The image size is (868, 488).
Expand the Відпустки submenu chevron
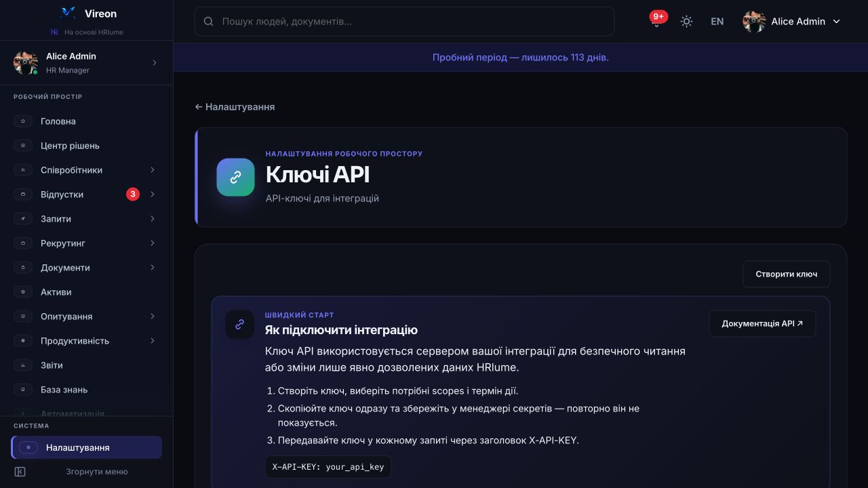153,195
